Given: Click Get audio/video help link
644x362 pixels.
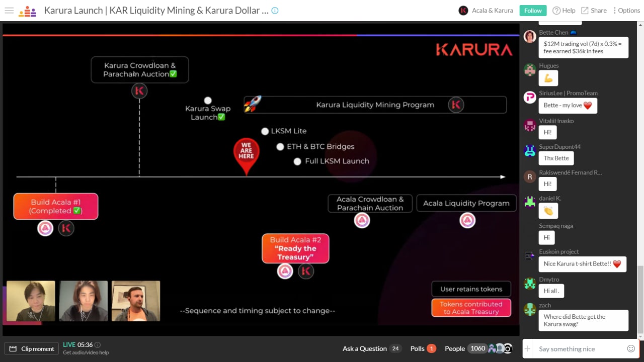Looking at the screenshot, I should (x=86, y=352).
